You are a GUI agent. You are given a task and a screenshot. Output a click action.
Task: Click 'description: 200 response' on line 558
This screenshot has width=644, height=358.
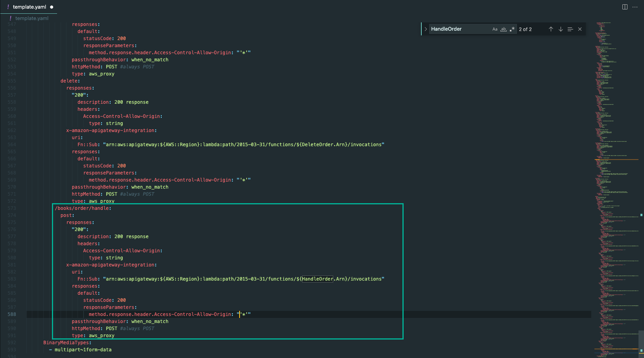[x=113, y=102]
